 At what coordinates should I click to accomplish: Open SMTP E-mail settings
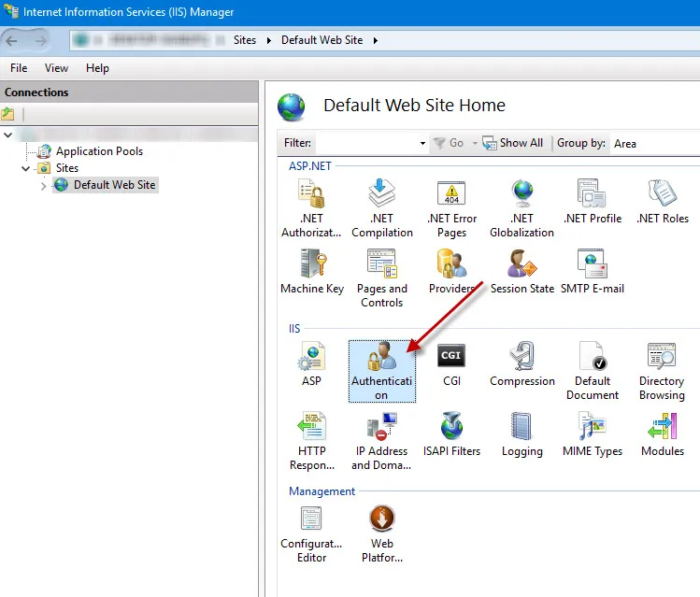[593, 272]
